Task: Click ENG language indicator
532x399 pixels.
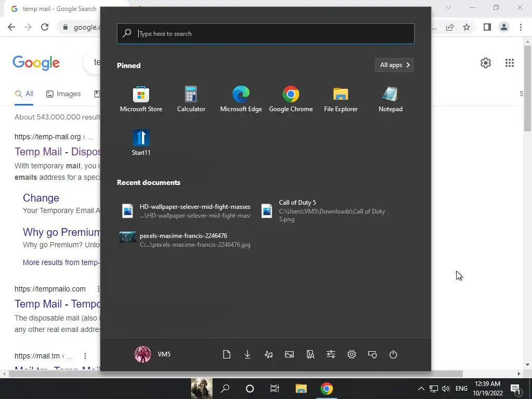Action: (461, 389)
